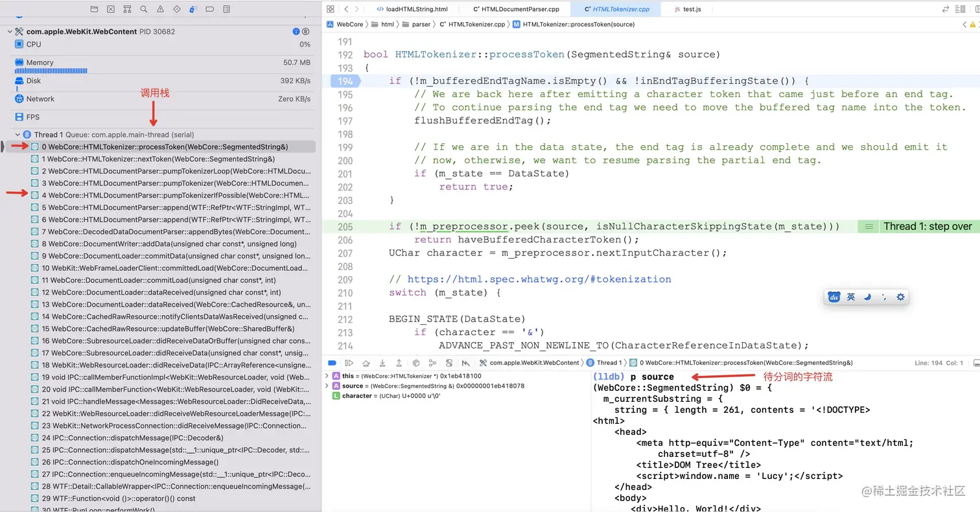Jump to previous issue chevron
Image resolution: width=980 pixels, height=512 pixels.
(x=964, y=25)
